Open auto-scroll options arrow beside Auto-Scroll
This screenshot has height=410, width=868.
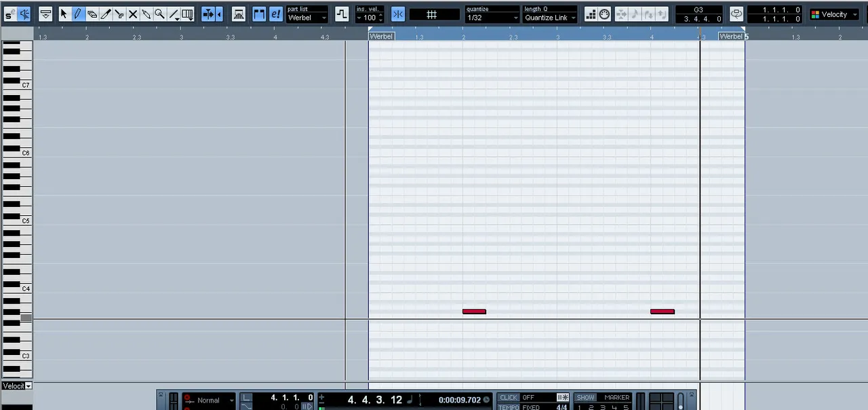(219, 14)
